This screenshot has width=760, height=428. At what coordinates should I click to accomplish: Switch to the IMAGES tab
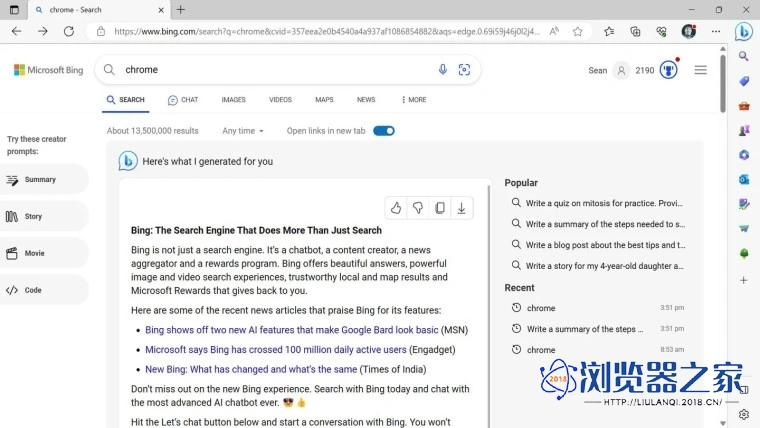234,99
